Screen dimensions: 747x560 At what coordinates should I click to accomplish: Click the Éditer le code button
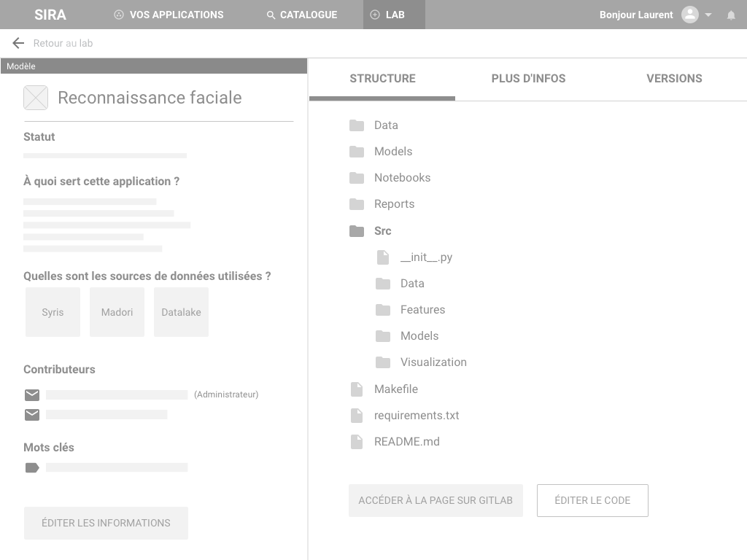592,500
